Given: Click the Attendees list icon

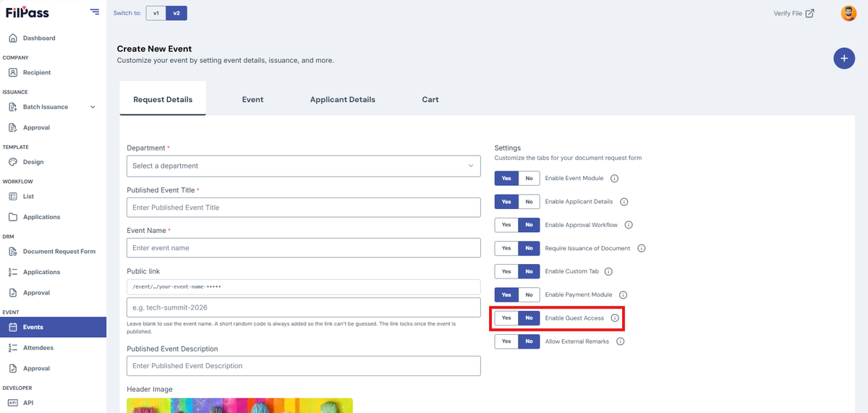Looking at the screenshot, I should [x=13, y=348].
